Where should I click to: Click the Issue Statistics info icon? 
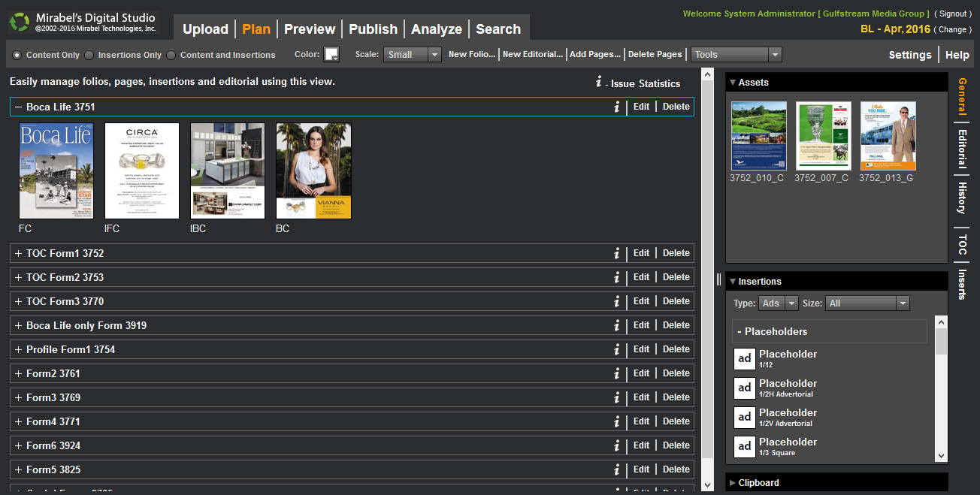tap(598, 83)
